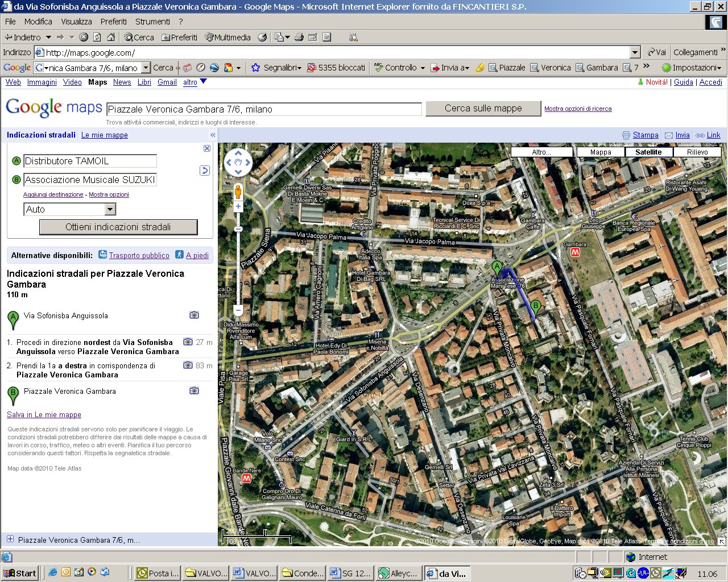Open the Altro... map layers button
The image size is (728, 582).
pos(542,152)
